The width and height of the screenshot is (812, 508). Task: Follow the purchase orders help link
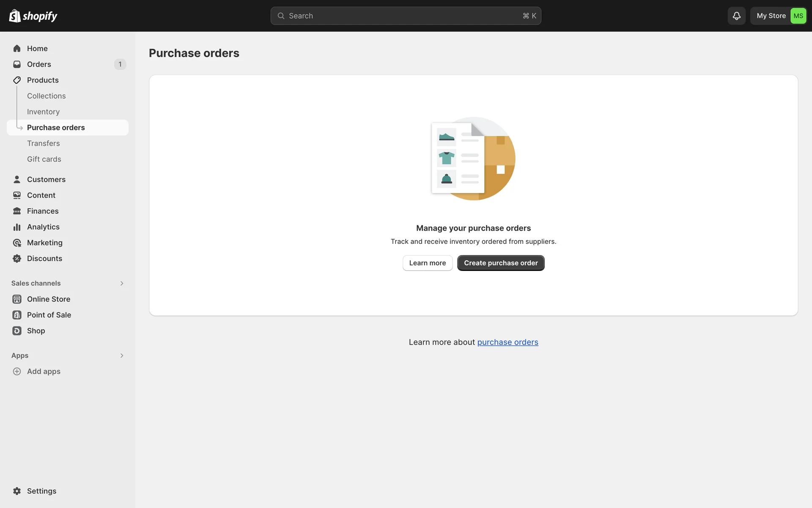click(x=507, y=342)
